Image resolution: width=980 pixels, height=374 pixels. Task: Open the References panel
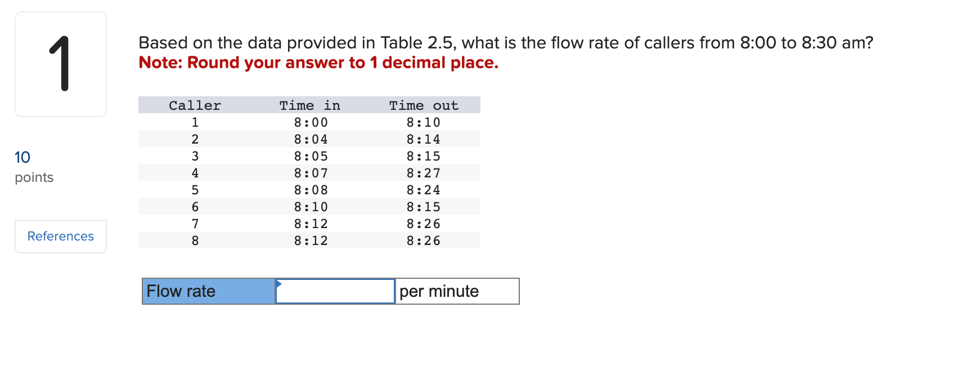pos(60,236)
